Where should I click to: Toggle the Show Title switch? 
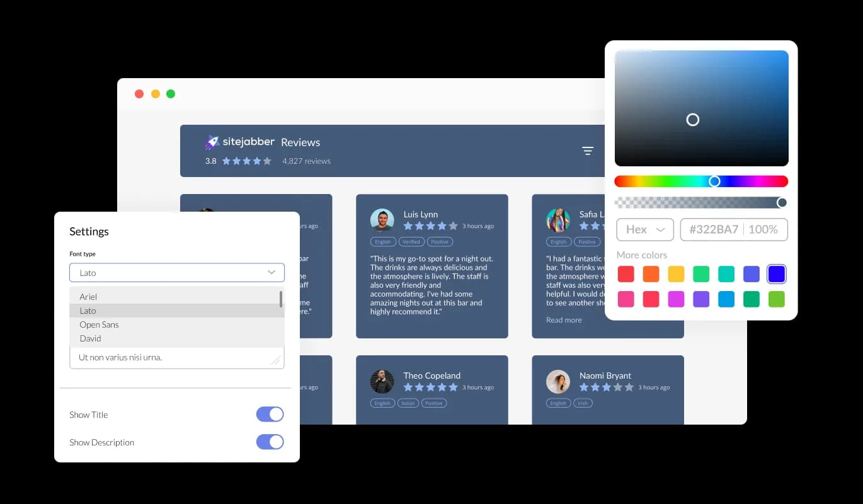pos(270,415)
